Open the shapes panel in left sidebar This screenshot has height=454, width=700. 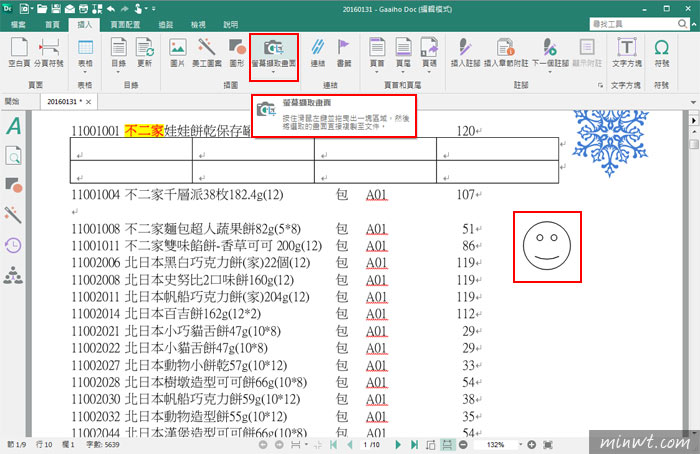[13, 185]
